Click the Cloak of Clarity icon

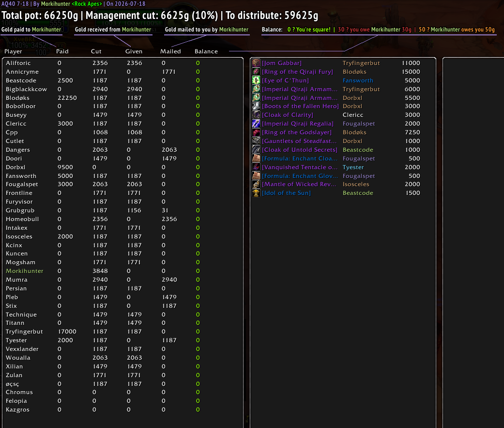click(256, 115)
